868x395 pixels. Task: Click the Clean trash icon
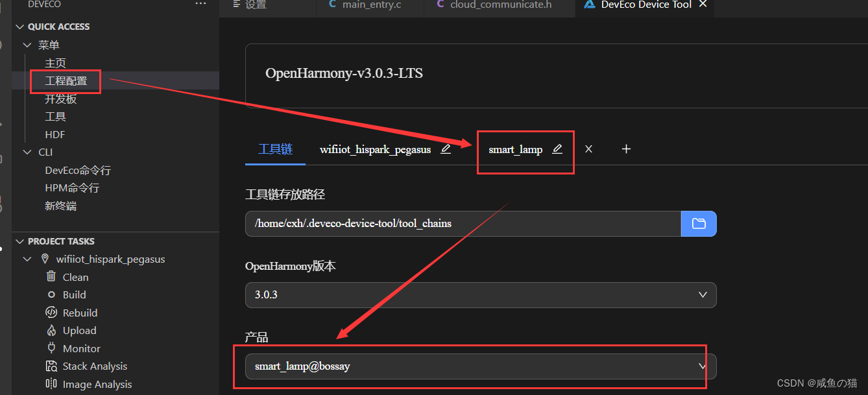(51, 276)
